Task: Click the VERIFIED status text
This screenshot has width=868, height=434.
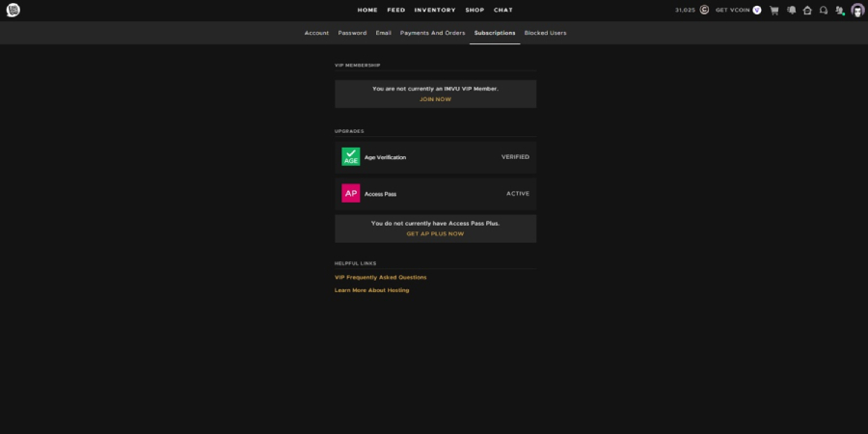Action: (515, 156)
